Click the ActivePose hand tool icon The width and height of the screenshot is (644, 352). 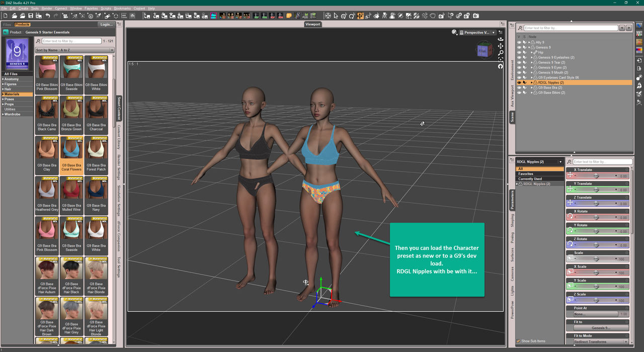pyautogui.click(x=433, y=16)
